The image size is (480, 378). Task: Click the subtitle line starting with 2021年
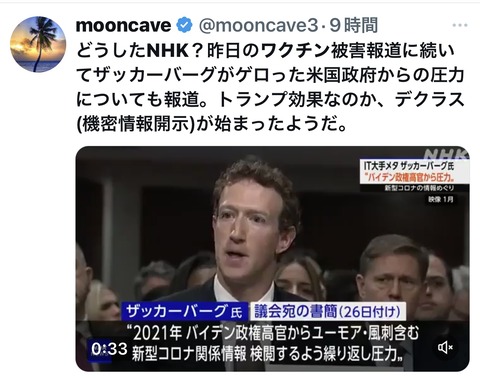[x=273, y=333]
